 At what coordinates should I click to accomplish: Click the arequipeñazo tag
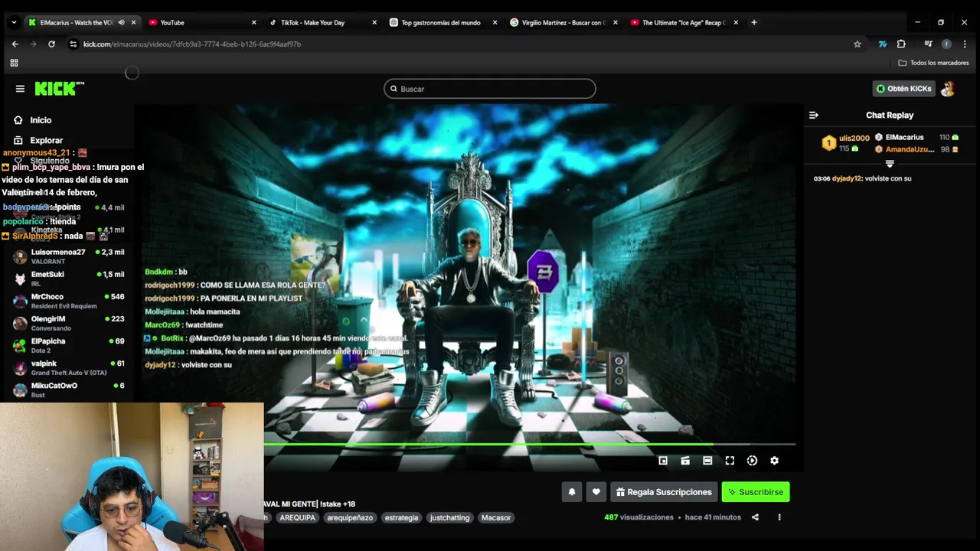pos(350,517)
